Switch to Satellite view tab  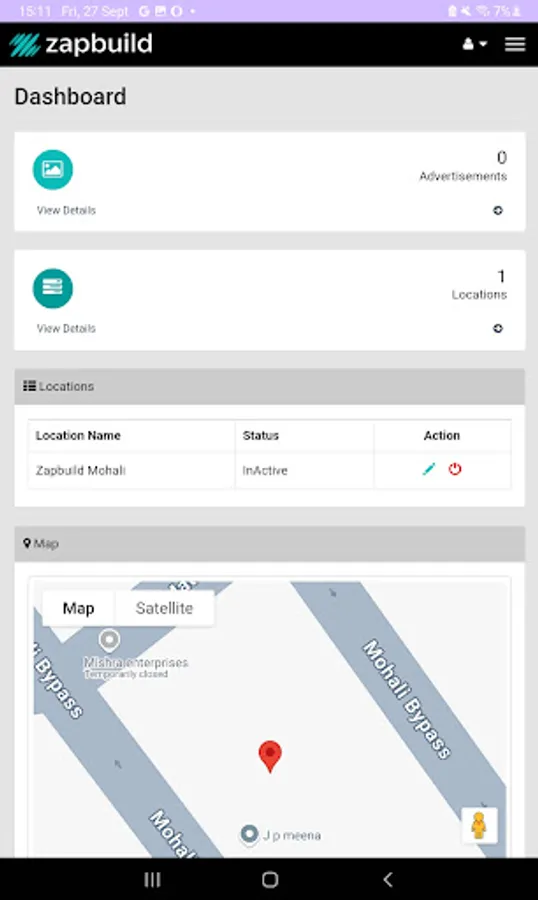coord(164,608)
